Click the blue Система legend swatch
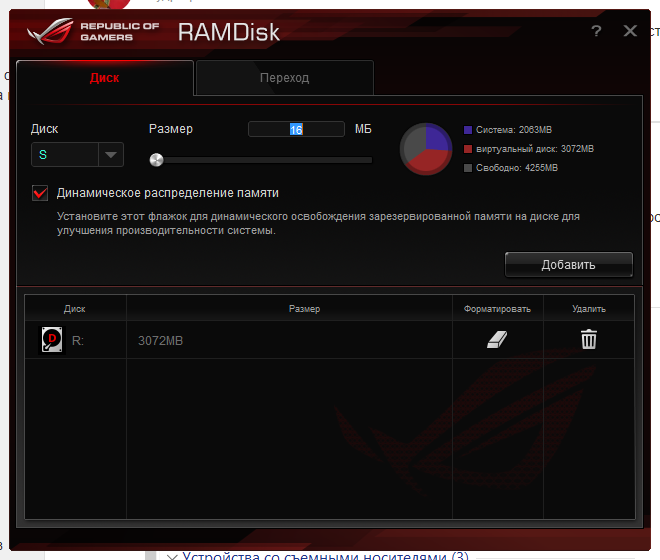The width and height of the screenshot is (660, 560). pyautogui.click(x=468, y=130)
